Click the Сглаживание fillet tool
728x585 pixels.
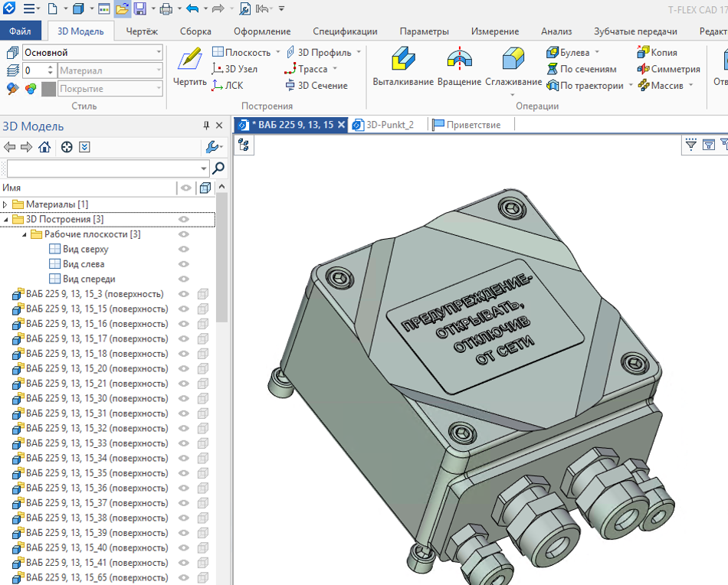click(x=513, y=66)
